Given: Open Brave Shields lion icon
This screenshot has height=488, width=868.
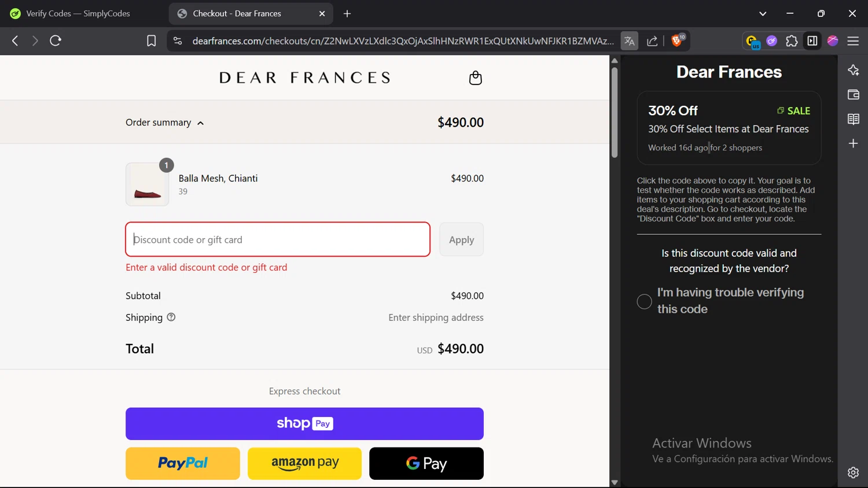Looking at the screenshot, I should pyautogui.click(x=677, y=40).
